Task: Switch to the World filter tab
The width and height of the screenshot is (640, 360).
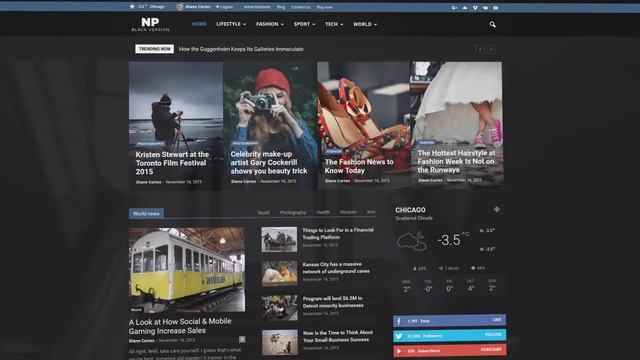Action: (x=263, y=213)
